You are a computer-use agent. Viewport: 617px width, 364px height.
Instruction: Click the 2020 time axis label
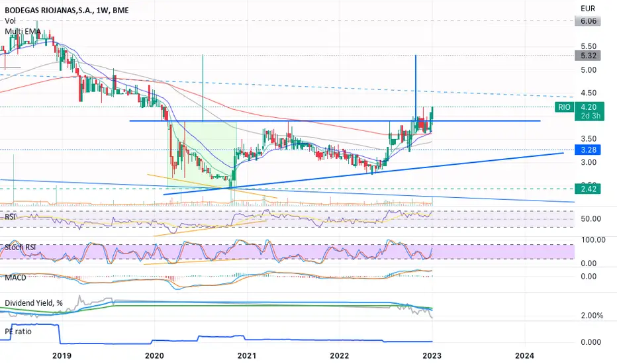click(154, 356)
